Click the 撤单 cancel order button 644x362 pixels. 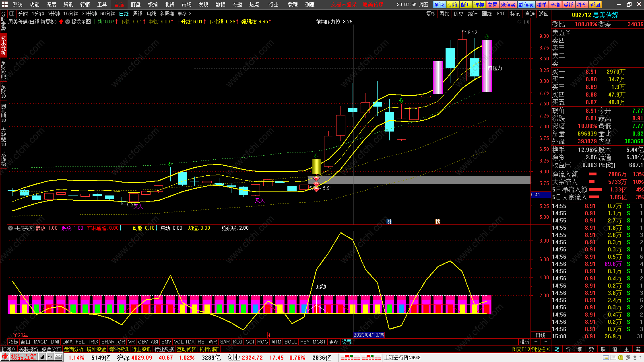pyautogui.click(x=542, y=4)
